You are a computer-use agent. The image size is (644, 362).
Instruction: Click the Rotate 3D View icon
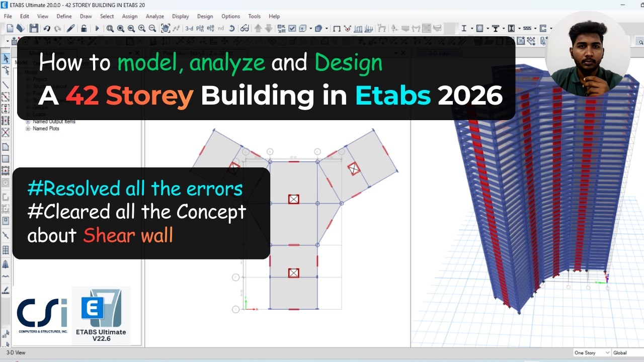(232, 29)
